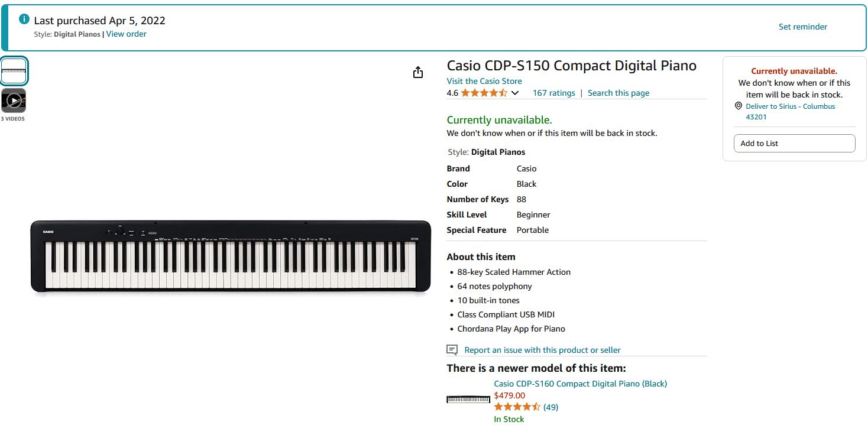This screenshot has width=868, height=435.
Task: Click the main piano product image
Action: click(231, 256)
